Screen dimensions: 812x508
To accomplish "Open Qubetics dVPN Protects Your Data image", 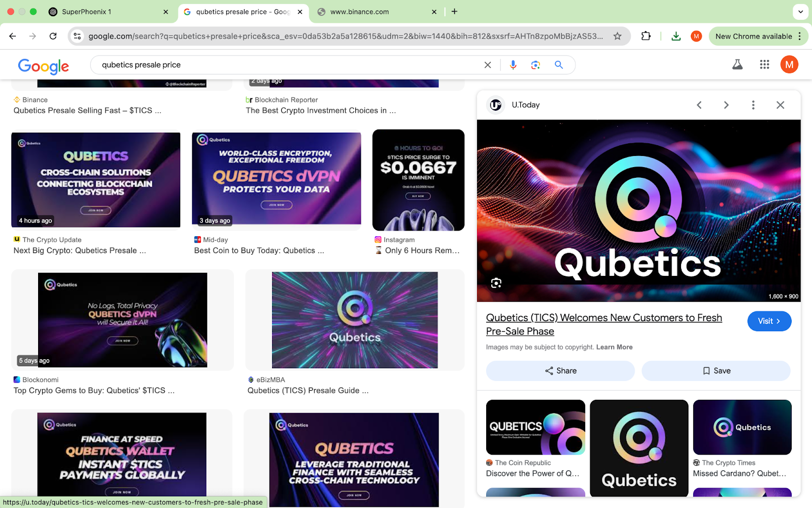I will coord(277,178).
